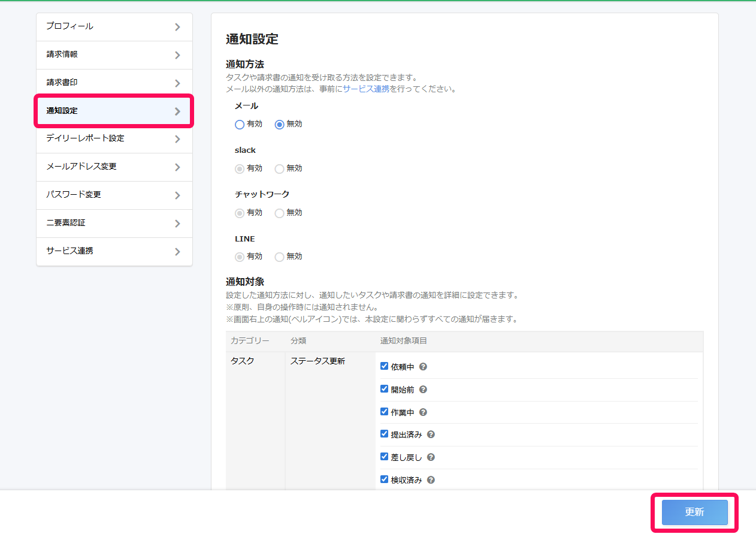This screenshot has height=534, width=756.
Task: Select LINE 有効 radio button
Action: [240, 257]
